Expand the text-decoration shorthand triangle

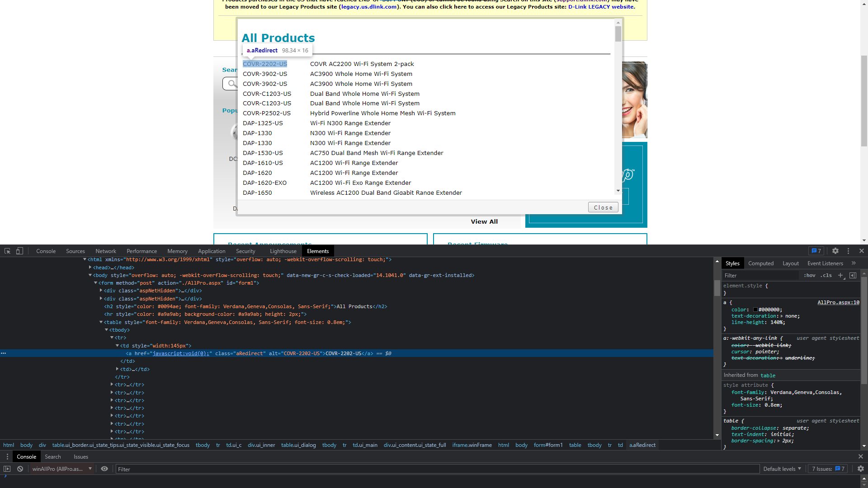click(782, 316)
